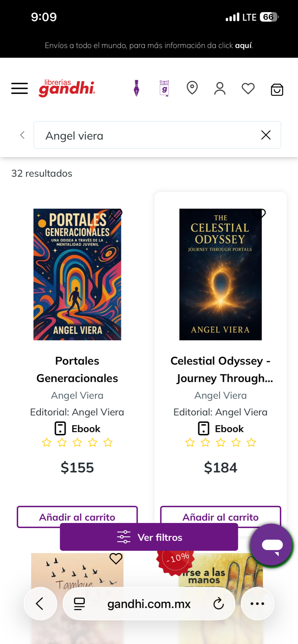Screen dimensions: 298x644
Task: Click the 'aquí' shipping info link
Action: 243,45
